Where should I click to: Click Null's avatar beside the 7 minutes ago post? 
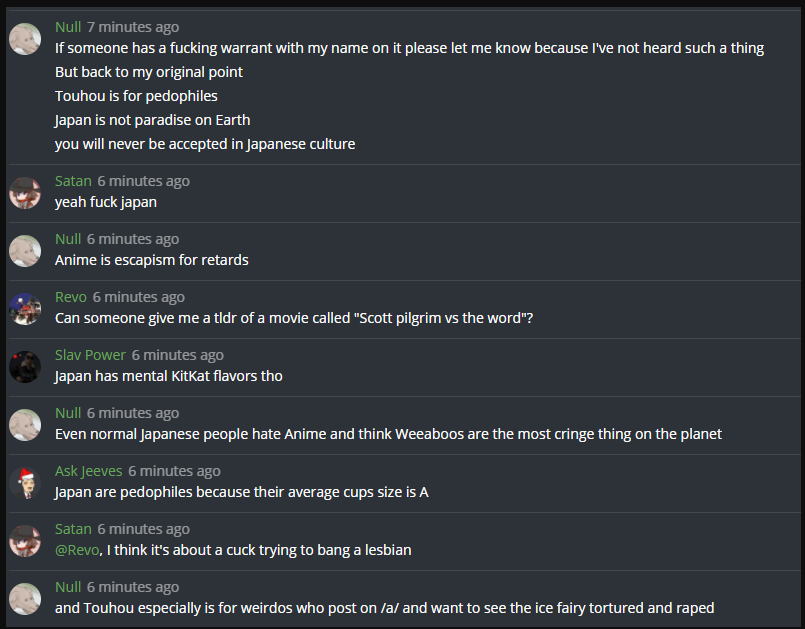25,39
